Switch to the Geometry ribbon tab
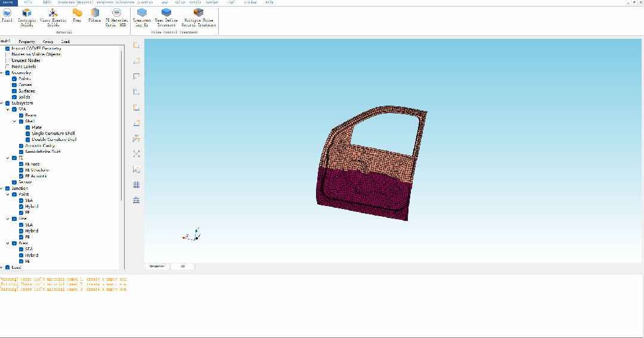 [x=66, y=2]
